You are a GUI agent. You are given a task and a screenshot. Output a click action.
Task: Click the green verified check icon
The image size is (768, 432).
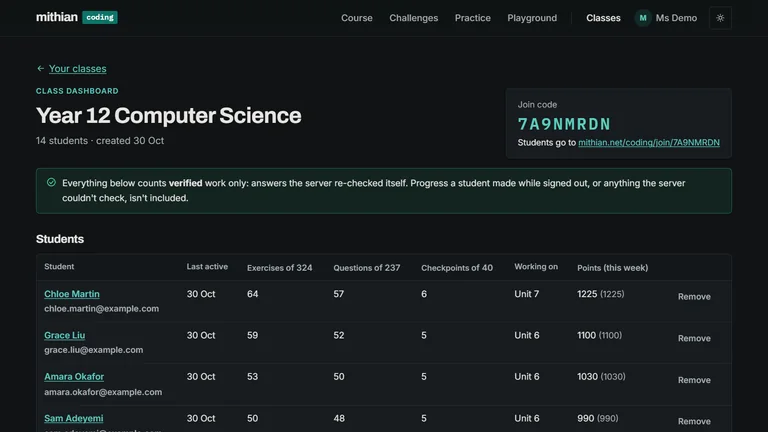51,182
